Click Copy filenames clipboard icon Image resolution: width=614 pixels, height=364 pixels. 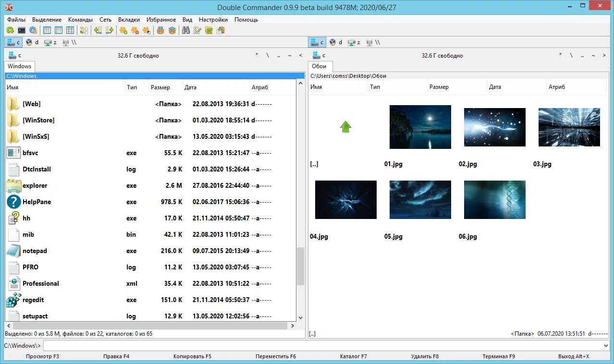pos(221,30)
